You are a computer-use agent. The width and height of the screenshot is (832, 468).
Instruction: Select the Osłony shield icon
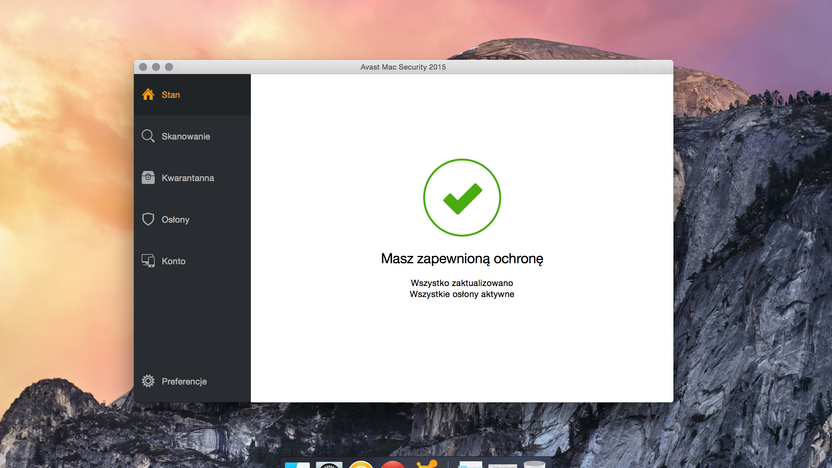pos(148,219)
